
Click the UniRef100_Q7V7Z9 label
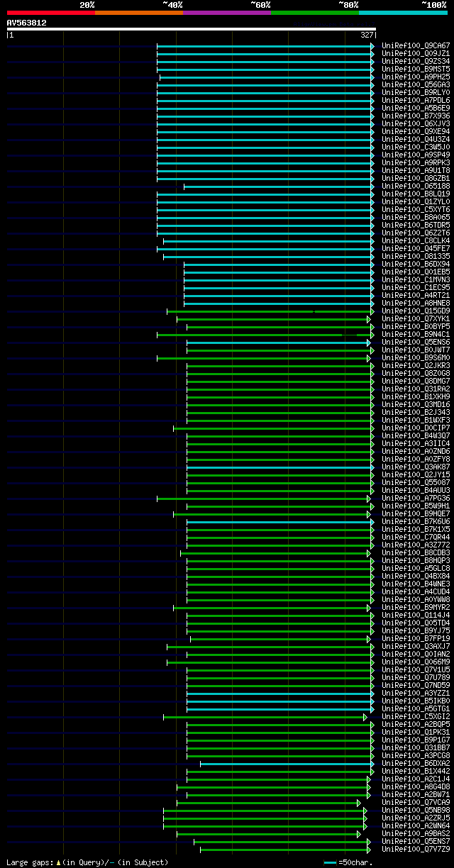416,849
